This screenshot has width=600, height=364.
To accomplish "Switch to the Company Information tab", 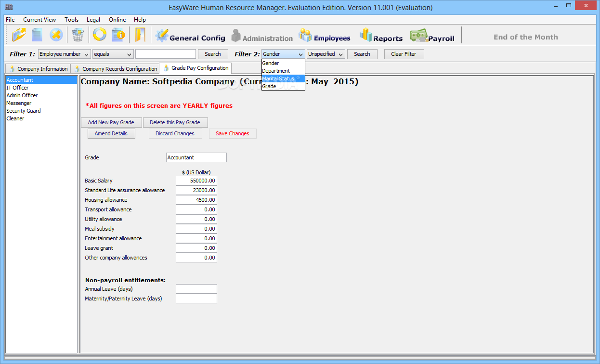I will click(x=38, y=69).
